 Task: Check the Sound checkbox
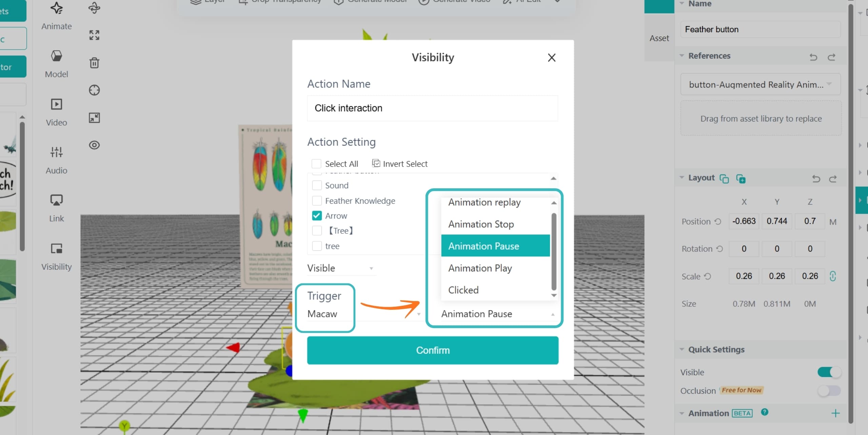317,185
